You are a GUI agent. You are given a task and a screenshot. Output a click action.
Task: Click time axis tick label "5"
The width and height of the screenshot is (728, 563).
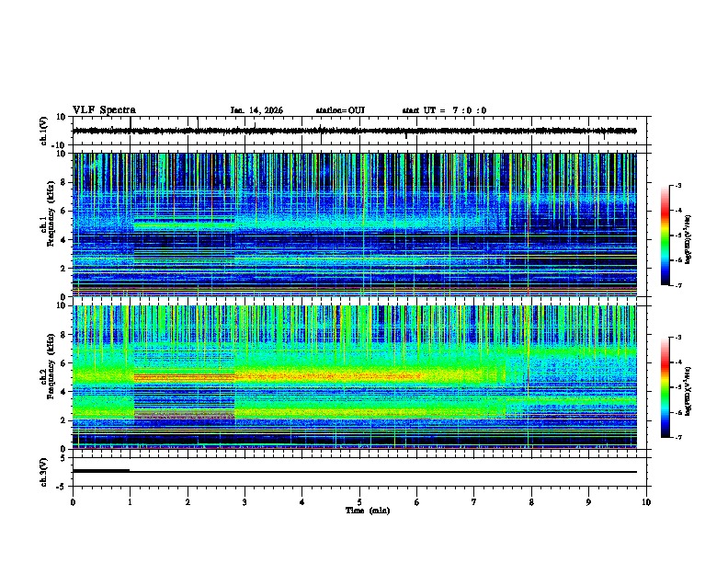click(x=359, y=502)
